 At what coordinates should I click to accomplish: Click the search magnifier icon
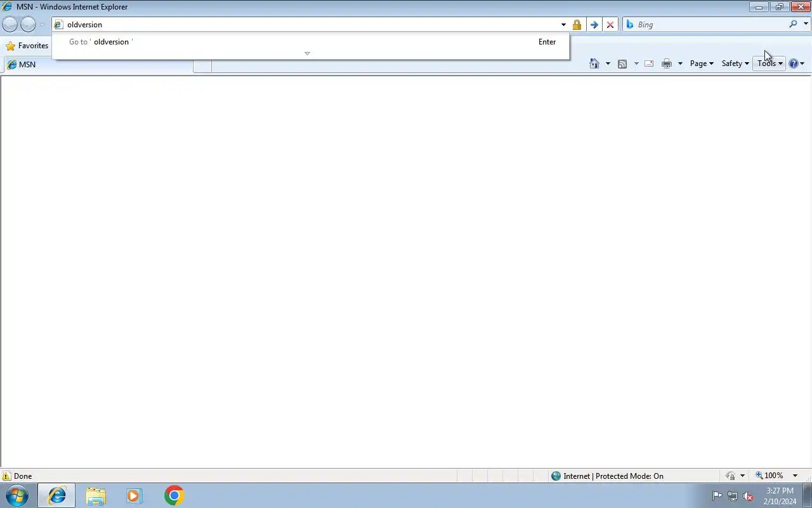793,24
